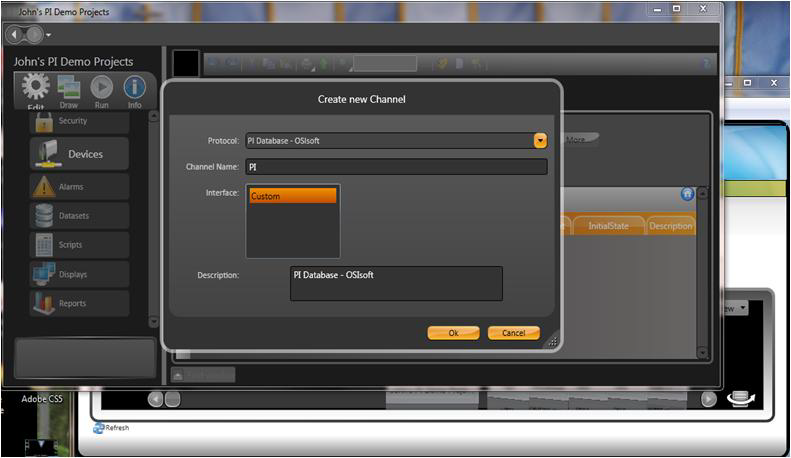791x458 pixels.
Task: Open the navigation history dropdown arrow
Action: pos(48,35)
